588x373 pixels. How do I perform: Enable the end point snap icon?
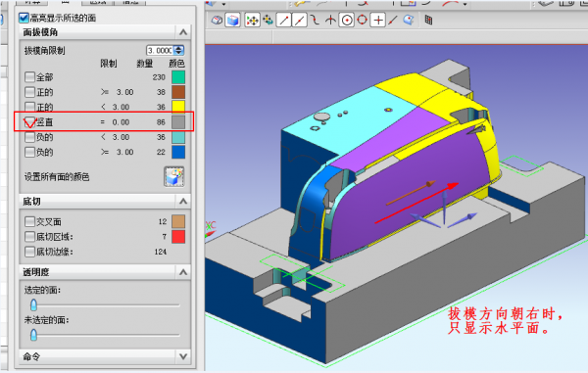click(x=284, y=20)
